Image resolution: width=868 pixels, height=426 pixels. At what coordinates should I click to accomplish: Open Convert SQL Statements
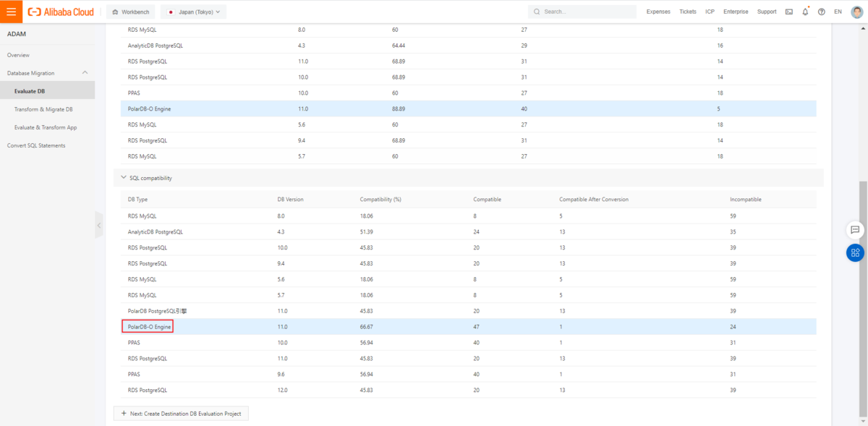click(36, 145)
